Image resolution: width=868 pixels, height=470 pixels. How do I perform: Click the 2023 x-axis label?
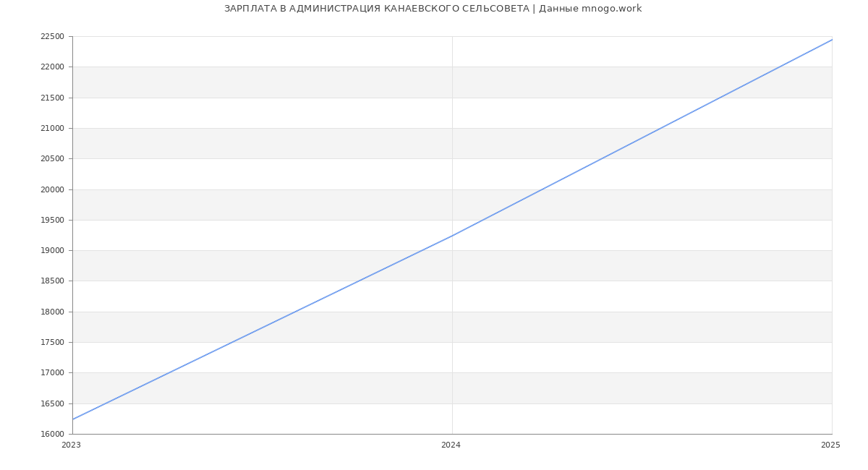[x=71, y=445]
